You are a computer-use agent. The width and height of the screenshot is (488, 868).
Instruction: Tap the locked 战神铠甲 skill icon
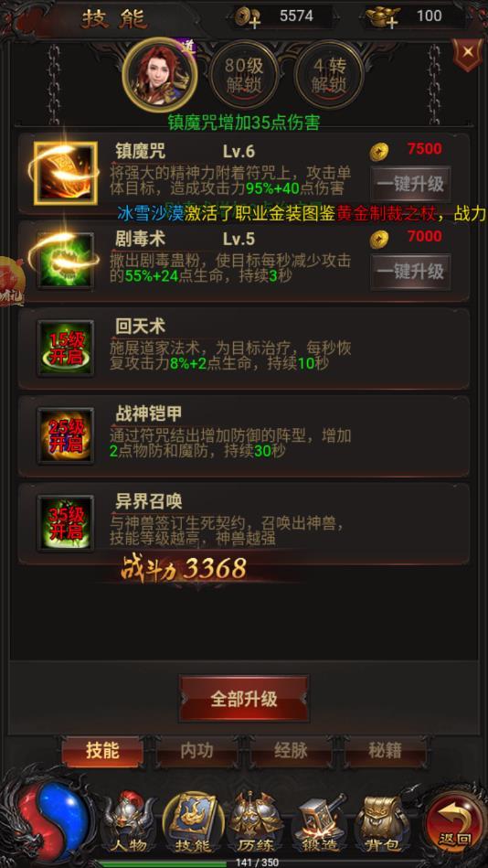pyautogui.click(x=65, y=435)
